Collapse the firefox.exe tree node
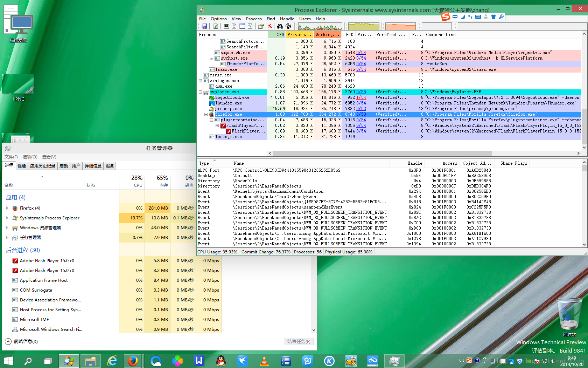Viewport: 588px width, 368px height. 206,115
